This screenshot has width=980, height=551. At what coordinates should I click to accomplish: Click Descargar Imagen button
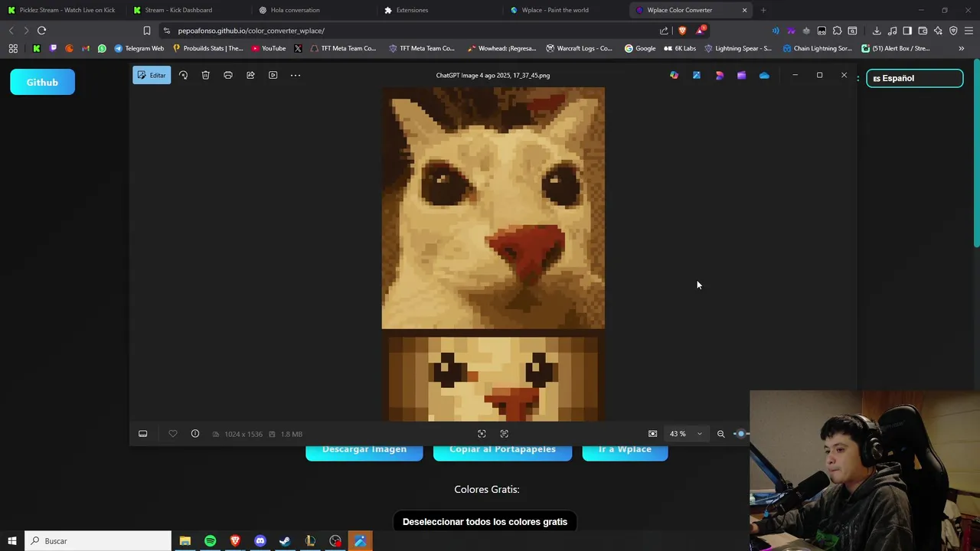click(x=364, y=451)
